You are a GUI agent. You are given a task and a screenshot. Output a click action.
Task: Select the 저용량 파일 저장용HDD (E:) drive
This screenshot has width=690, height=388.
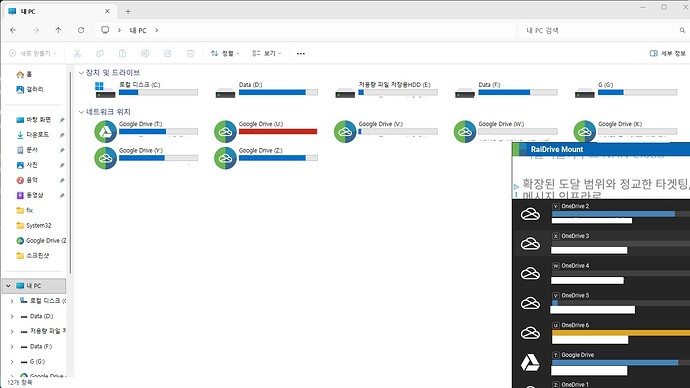386,89
